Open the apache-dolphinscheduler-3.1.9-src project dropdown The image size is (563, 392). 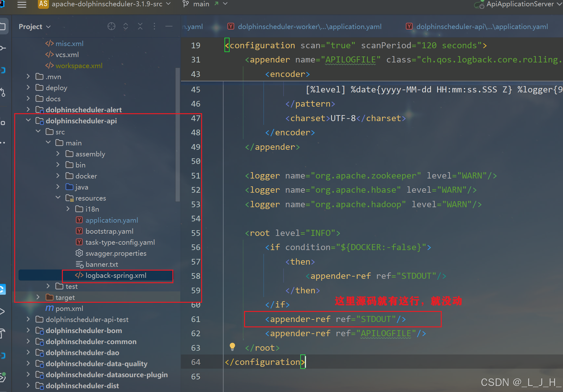(x=105, y=4)
